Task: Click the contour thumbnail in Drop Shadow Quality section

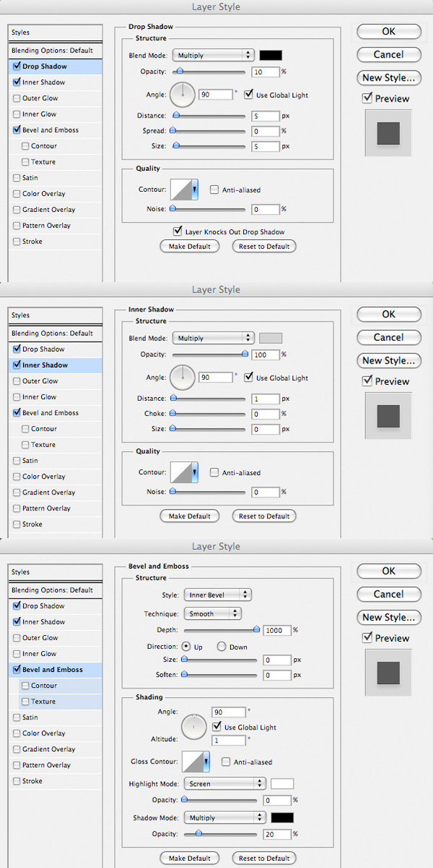Action: click(181, 190)
